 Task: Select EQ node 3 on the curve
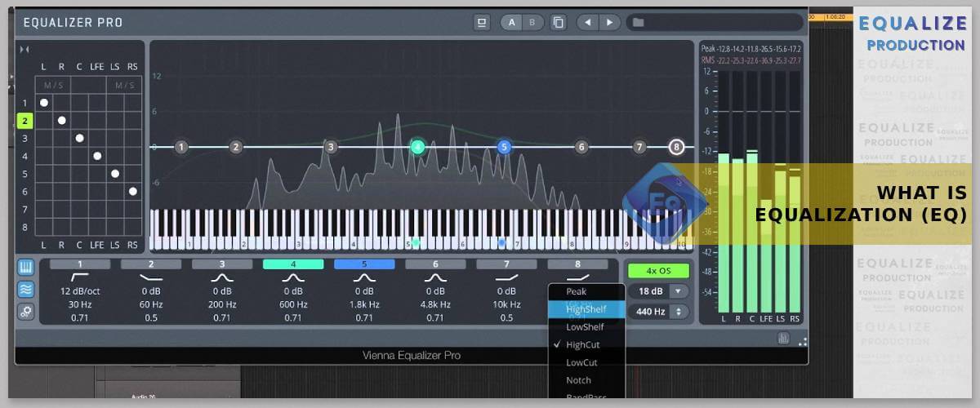(x=331, y=147)
